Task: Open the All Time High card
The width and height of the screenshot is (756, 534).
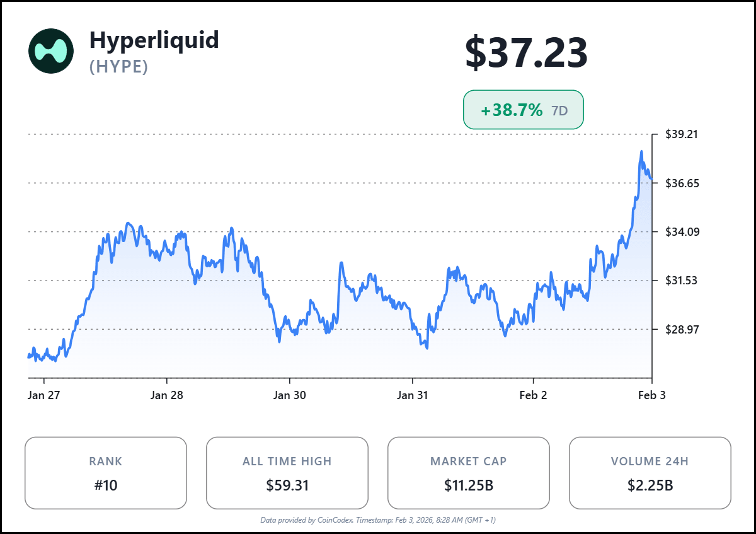Action: (287, 473)
